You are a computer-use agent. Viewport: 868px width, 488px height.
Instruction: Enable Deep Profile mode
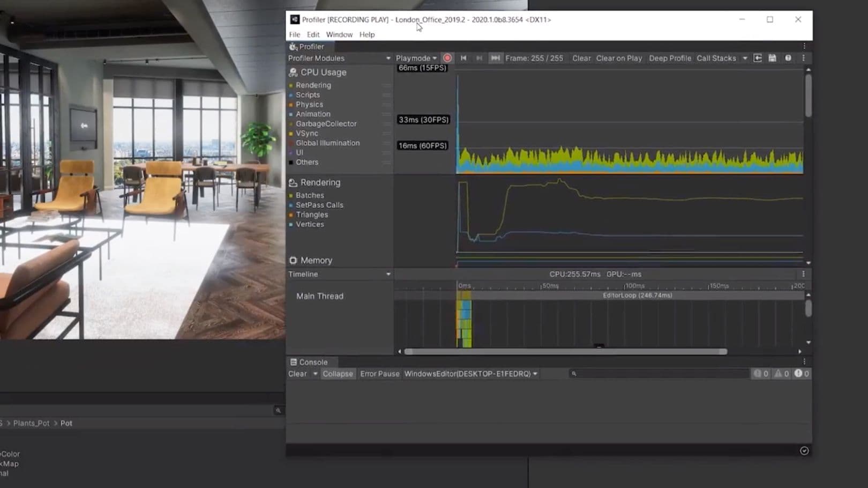click(x=670, y=58)
